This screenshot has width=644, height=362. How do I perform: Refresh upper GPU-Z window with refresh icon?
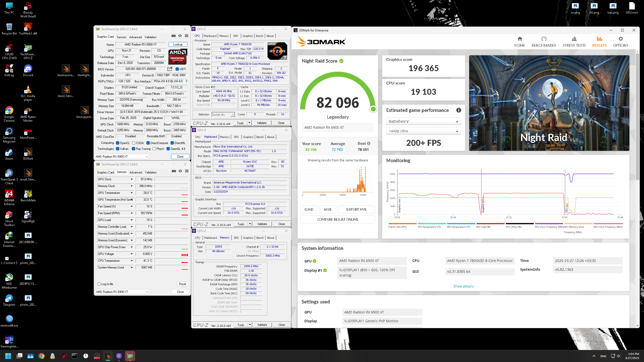point(180,36)
